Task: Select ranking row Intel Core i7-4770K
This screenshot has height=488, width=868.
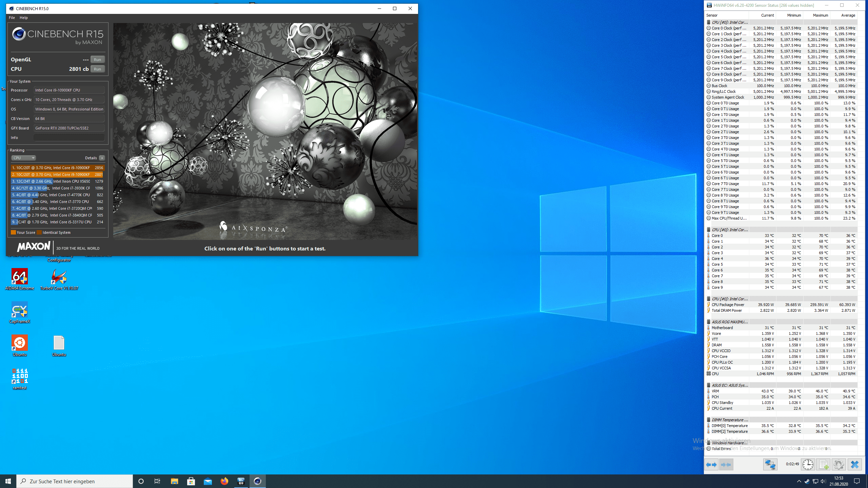Action: [x=58, y=195]
